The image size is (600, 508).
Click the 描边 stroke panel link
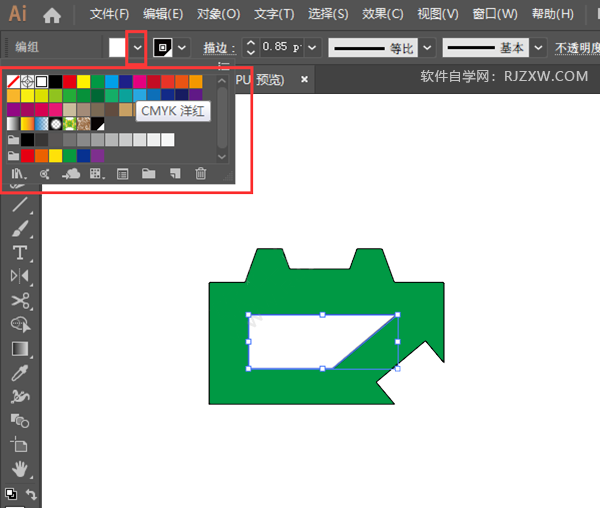point(219,48)
